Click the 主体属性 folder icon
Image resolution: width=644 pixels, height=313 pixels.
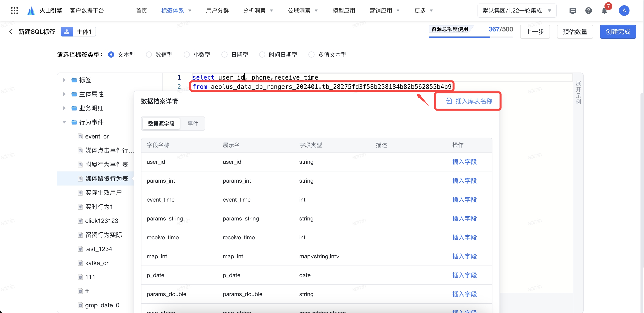coord(74,94)
